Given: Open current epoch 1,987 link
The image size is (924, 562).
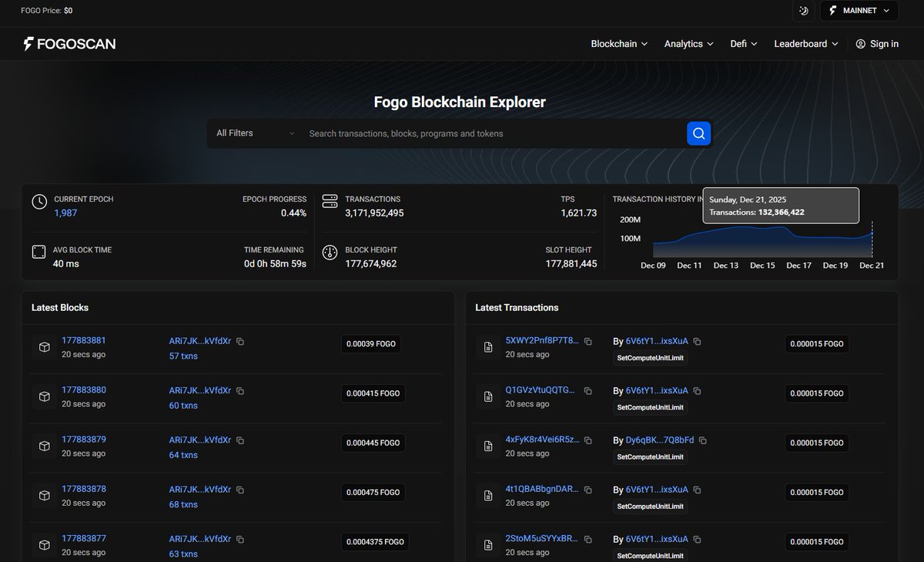Looking at the screenshot, I should pos(65,212).
